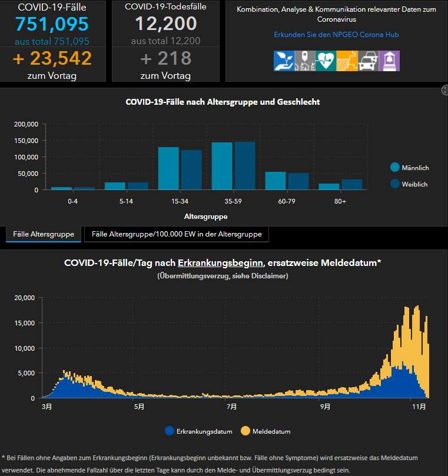Toggle the Weiblich legend entry
Image resolution: width=448 pixels, height=476 pixels.
click(x=409, y=184)
